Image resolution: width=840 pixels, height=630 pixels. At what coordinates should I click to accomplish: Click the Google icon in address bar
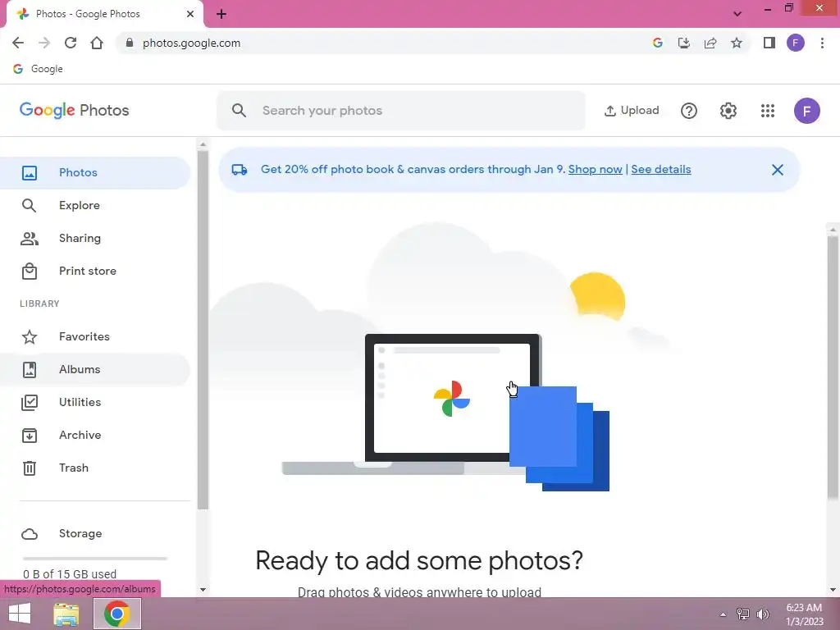pyautogui.click(x=657, y=43)
